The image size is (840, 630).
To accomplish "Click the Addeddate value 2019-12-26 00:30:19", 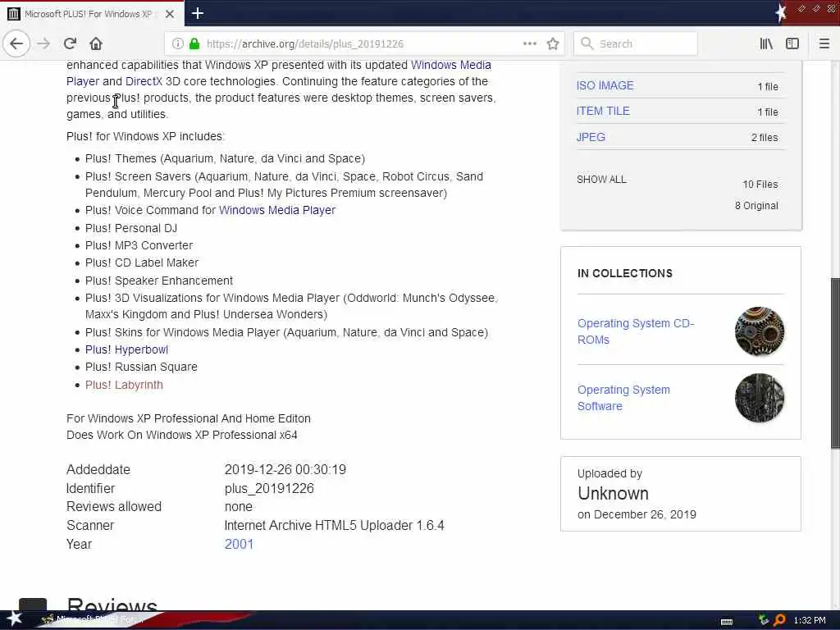I will point(285,470).
